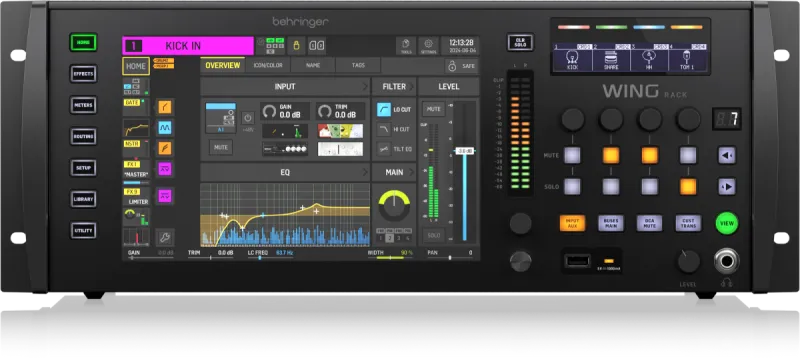Push the hardware METERS button
The height and width of the screenshot is (363, 800).
tap(83, 105)
